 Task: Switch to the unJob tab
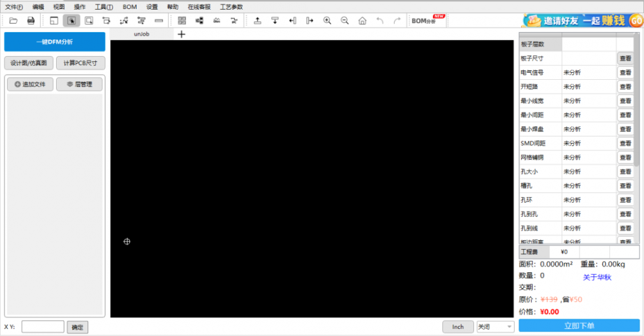click(142, 34)
